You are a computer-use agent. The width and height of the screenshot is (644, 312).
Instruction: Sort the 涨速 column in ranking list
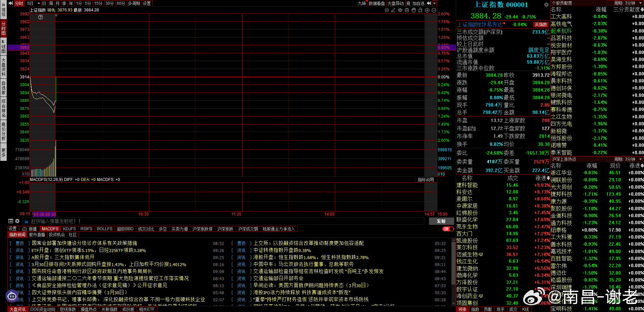tap(543, 178)
